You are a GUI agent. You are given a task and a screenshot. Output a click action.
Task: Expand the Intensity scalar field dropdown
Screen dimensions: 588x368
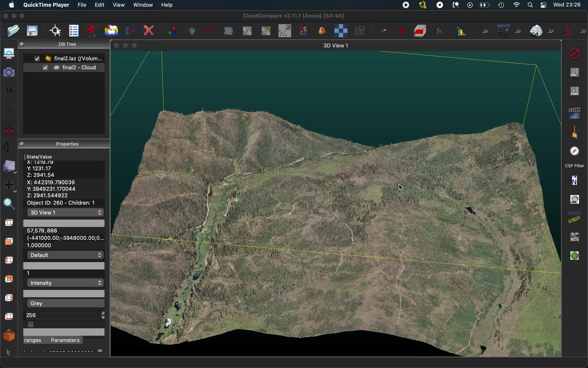[x=65, y=283]
